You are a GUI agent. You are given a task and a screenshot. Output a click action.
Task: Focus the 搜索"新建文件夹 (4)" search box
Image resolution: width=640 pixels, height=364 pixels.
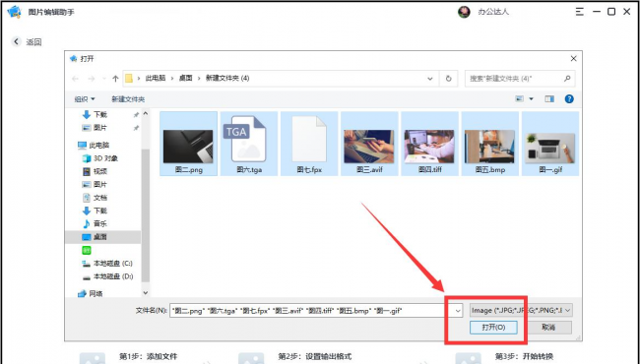(520, 79)
